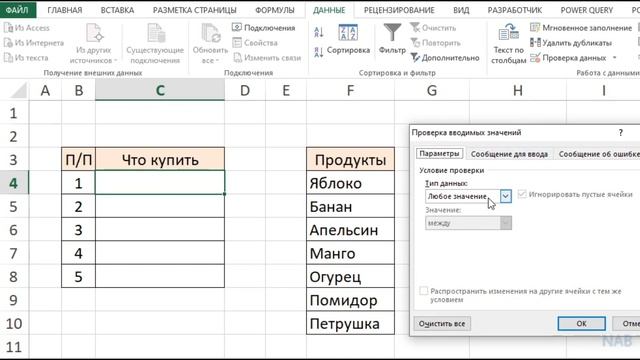Viewport: 640px width, 360px height.
Task: Sort descending with the Я-А icon
Action: pos(319,52)
